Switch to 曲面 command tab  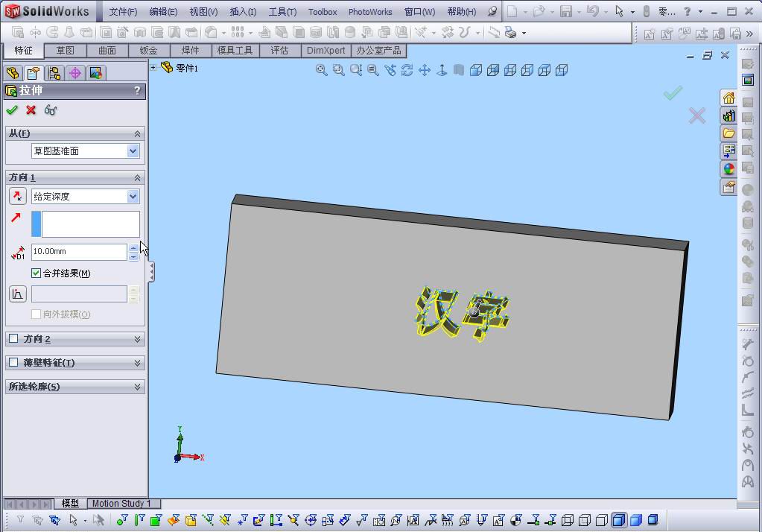coord(107,50)
